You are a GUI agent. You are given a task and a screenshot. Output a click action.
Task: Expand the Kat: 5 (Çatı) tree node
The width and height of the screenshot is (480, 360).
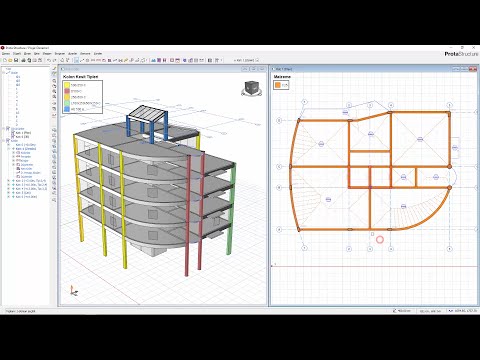[8, 193]
